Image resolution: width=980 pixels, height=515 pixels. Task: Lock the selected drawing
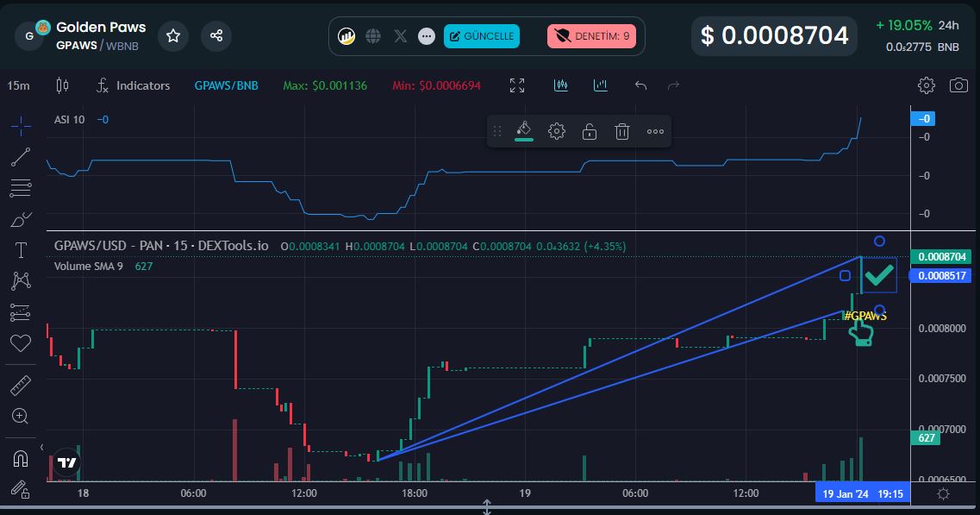pyautogui.click(x=590, y=131)
